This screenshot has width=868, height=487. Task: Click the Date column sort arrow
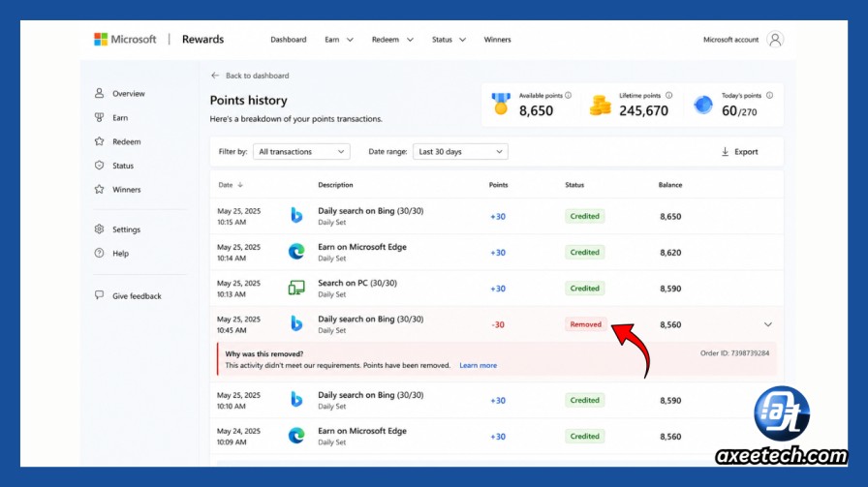point(240,185)
